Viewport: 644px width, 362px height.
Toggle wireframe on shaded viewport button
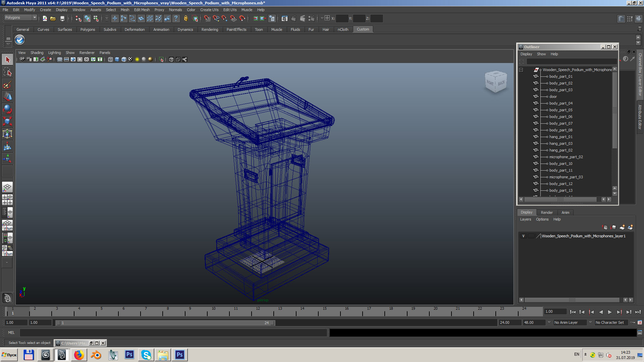click(124, 59)
